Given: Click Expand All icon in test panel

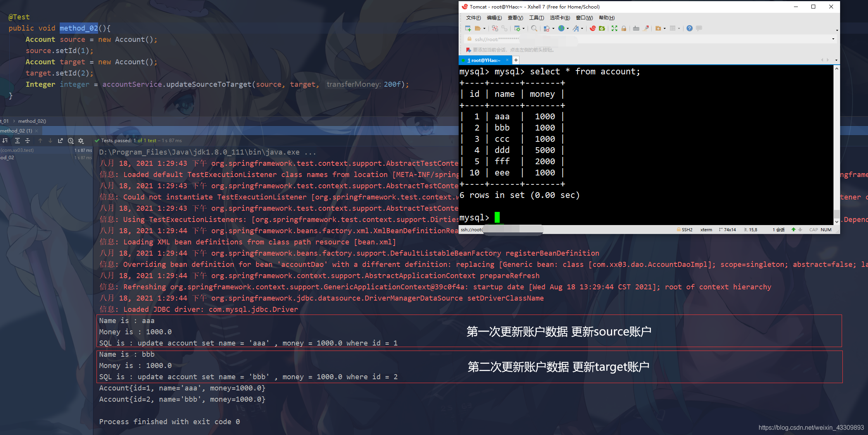Looking at the screenshot, I should [x=17, y=141].
